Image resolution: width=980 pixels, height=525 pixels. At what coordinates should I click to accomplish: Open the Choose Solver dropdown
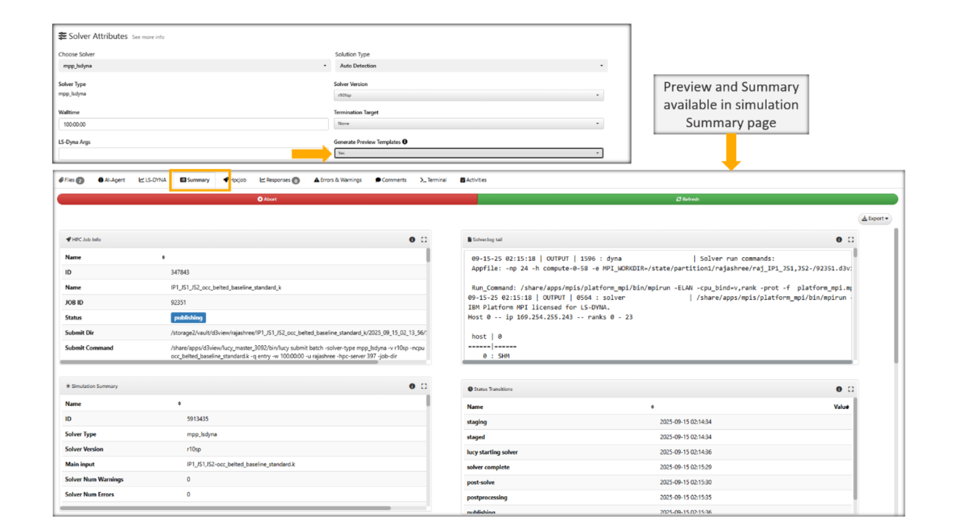tap(194, 66)
